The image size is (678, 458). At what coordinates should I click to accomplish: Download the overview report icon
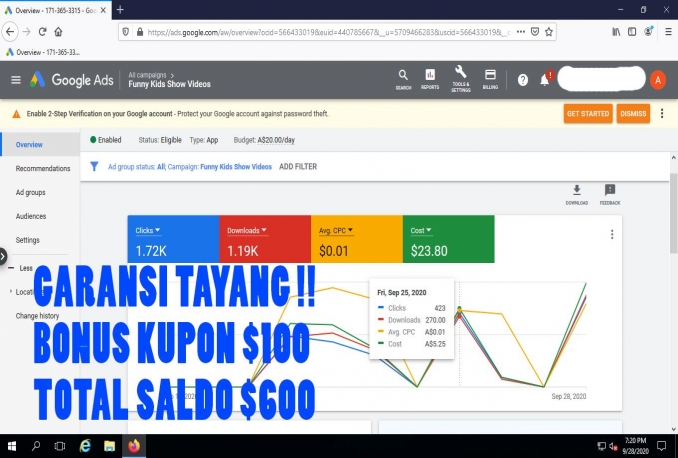pyautogui.click(x=577, y=193)
